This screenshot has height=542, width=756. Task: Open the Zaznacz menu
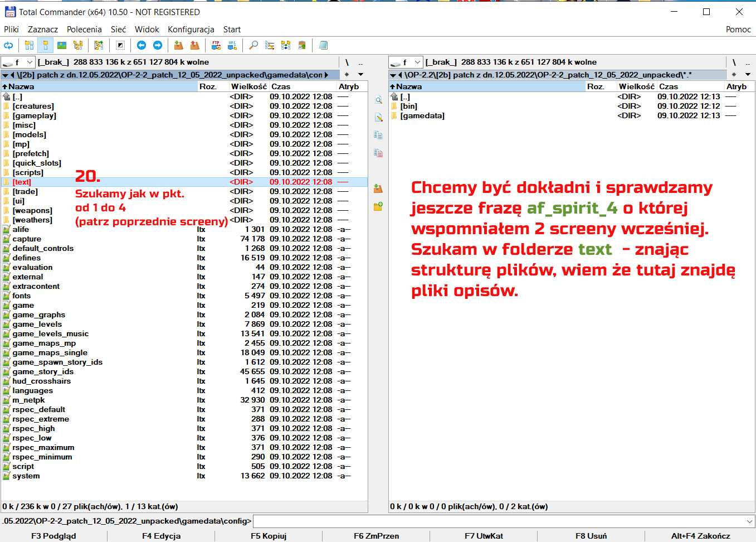tap(43, 30)
